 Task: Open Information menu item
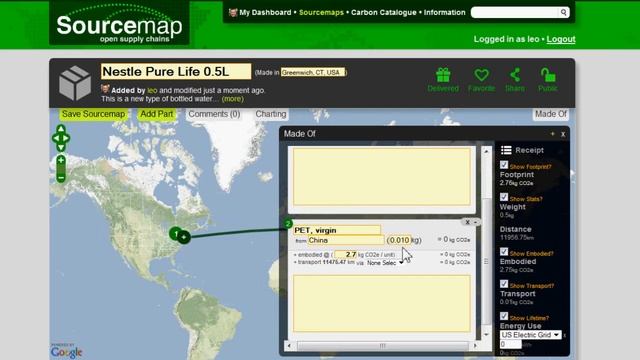[x=444, y=12]
